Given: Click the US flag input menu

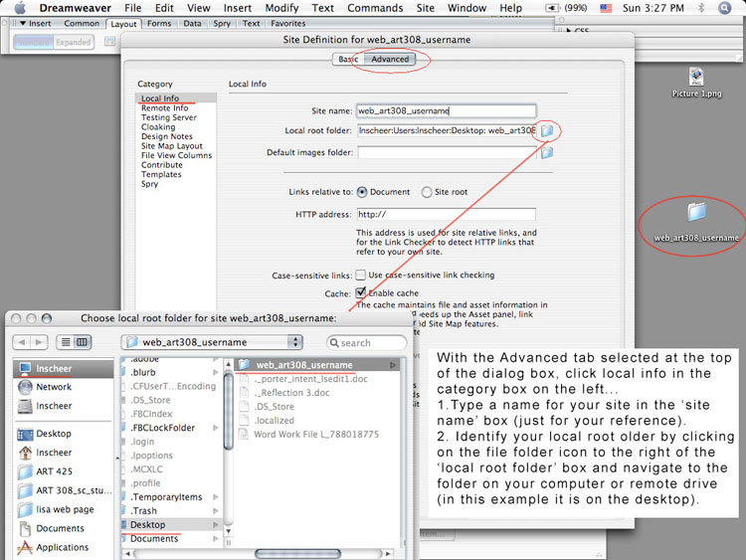Looking at the screenshot, I should [x=606, y=8].
